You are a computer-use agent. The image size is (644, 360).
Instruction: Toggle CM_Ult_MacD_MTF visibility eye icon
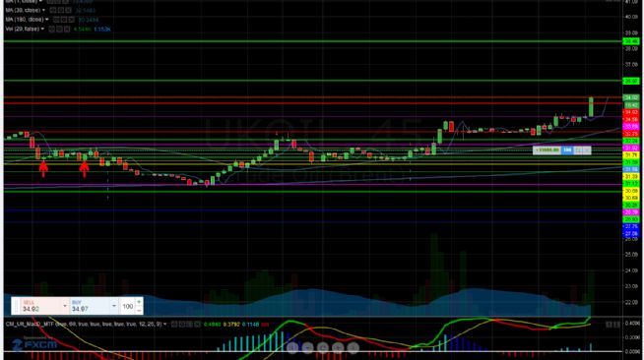point(174,324)
